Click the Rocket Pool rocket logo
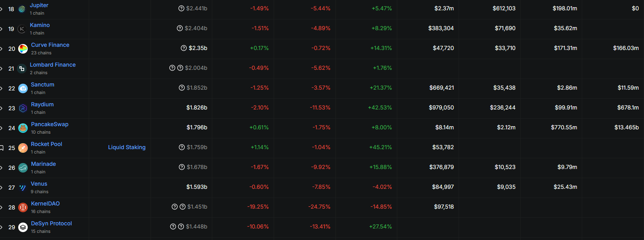 tap(23, 148)
